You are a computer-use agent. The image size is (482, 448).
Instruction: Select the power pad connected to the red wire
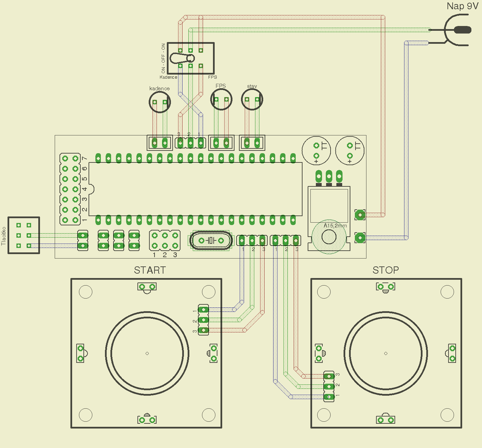(360, 215)
